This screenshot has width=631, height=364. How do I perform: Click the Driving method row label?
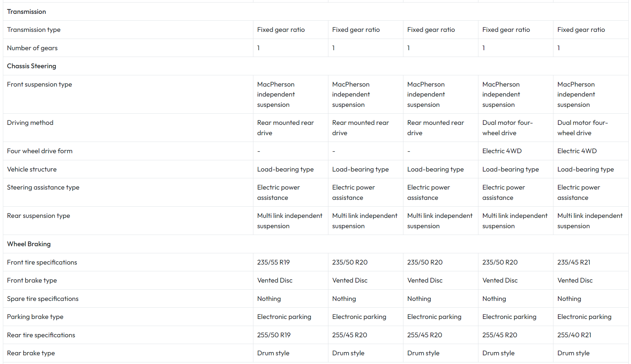[30, 123]
